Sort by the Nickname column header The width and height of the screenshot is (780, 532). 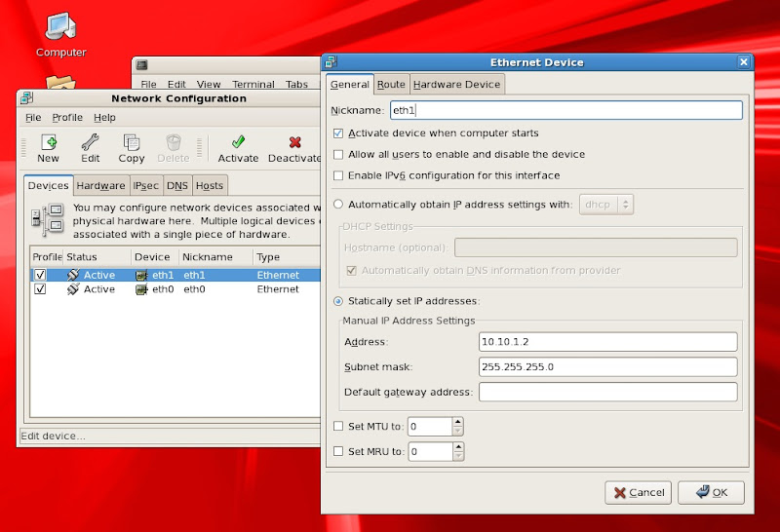(x=215, y=257)
